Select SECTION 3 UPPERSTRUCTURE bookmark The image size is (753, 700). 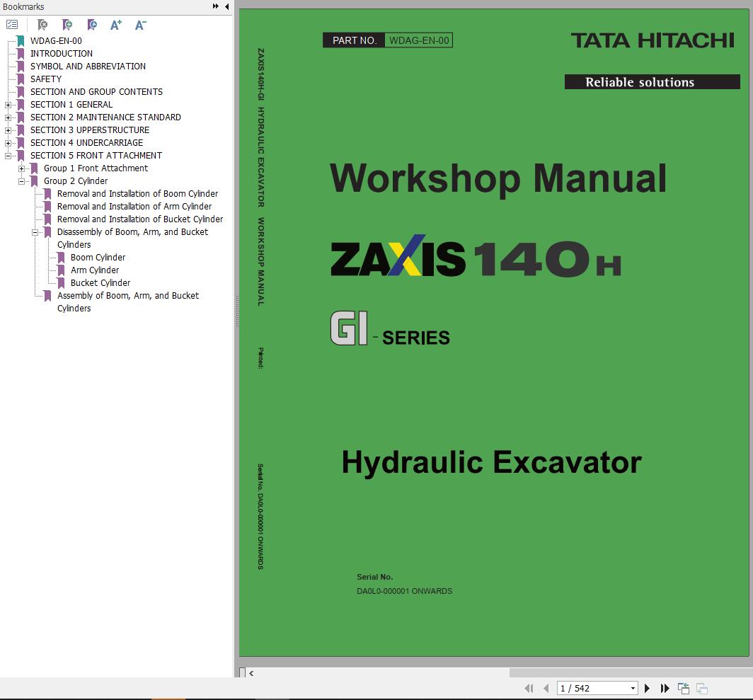click(x=90, y=130)
